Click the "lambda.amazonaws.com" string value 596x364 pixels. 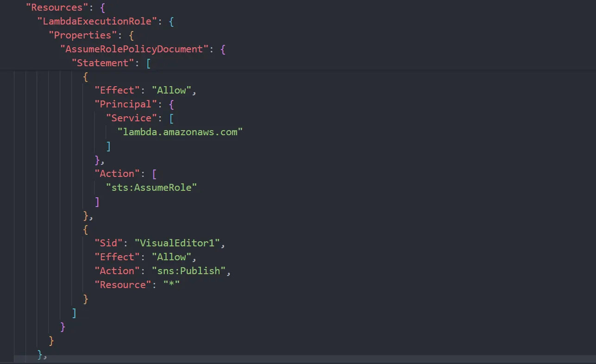(x=181, y=132)
